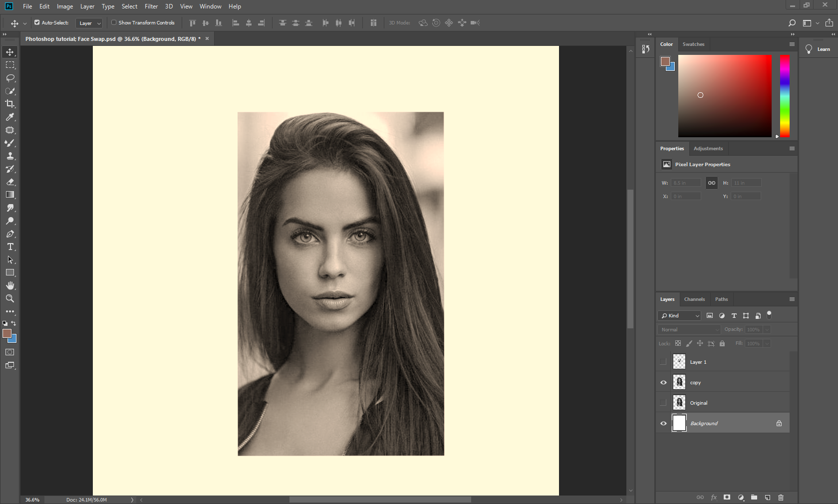838x504 pixels.
Task: Open the Opacity dropdown arrow
Action: tap(767, 330)
